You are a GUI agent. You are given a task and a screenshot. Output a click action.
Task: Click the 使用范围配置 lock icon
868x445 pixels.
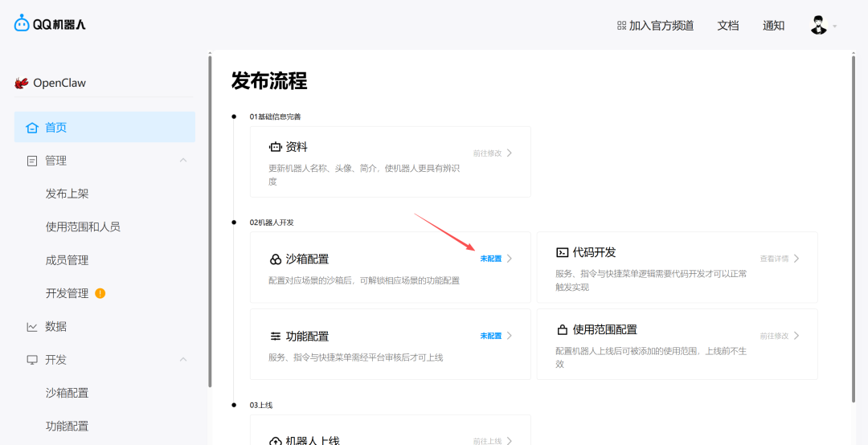[563, 330]
